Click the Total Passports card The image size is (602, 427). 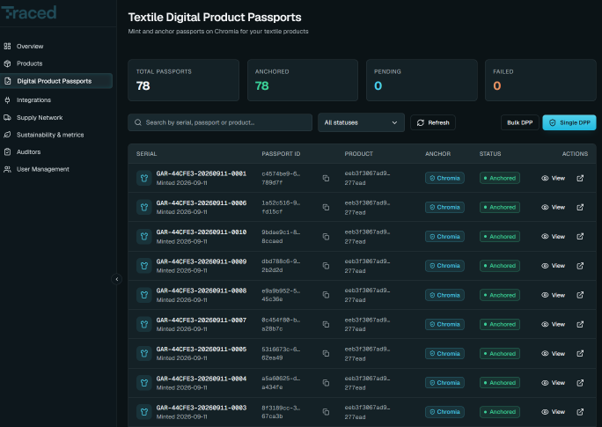(184, 80)
